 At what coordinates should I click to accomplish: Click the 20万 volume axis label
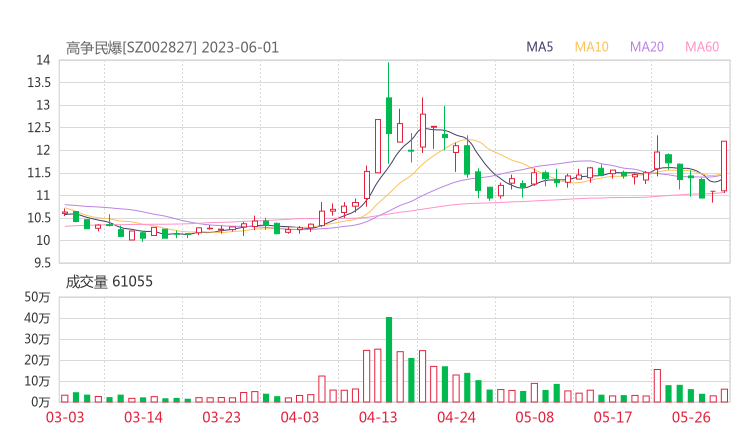click(x=37, y=360)
